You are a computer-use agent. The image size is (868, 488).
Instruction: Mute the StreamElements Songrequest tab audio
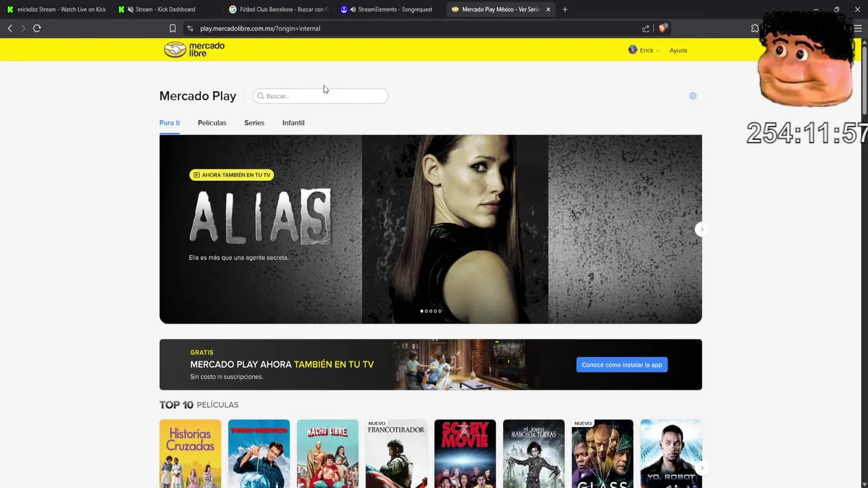click(x=353, y=9)
